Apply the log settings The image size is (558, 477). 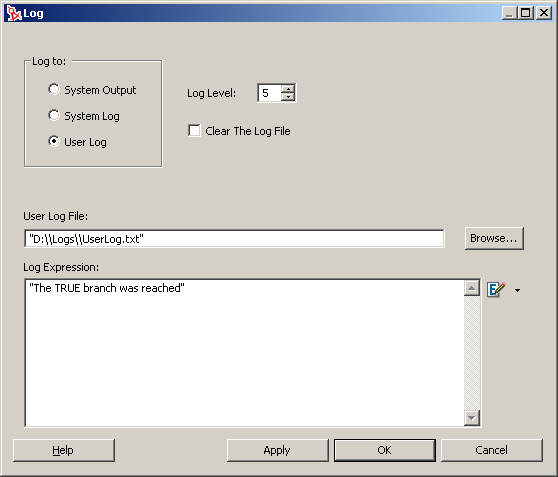pos(278,450)
